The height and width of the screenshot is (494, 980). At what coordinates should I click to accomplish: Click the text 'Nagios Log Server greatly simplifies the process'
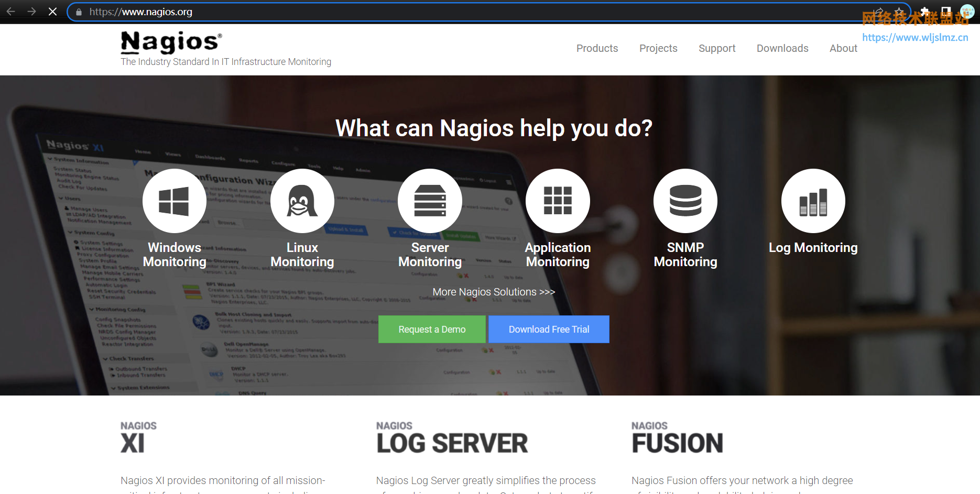coord(486,480)
